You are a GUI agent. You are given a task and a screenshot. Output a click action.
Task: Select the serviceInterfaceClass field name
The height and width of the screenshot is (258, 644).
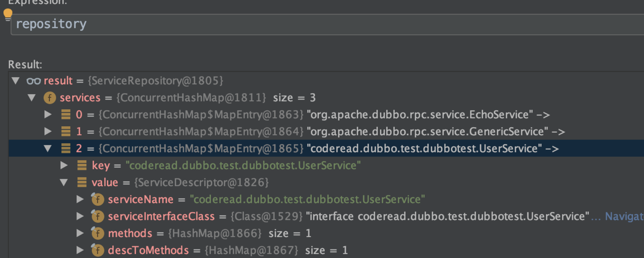tap(161, 216)
